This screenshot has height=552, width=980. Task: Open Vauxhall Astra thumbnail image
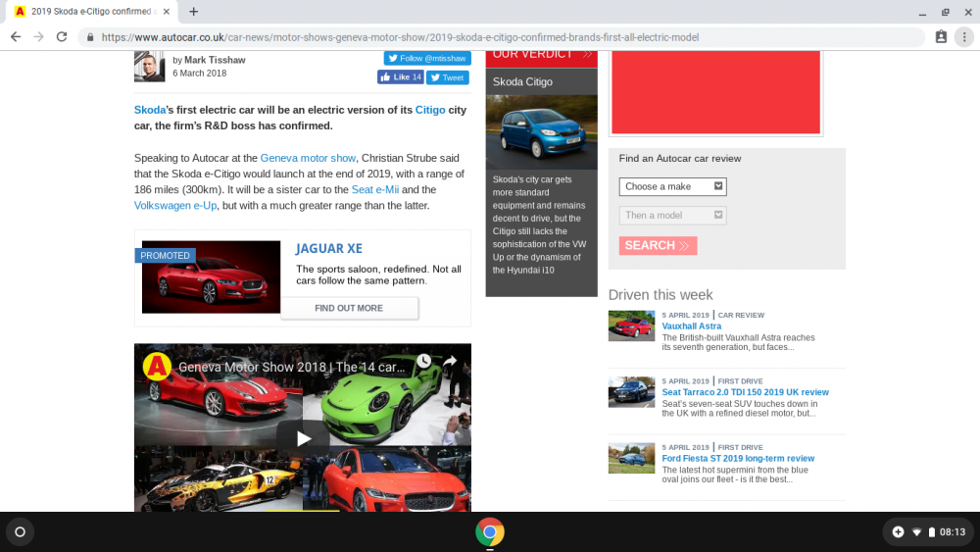pos(631,326)
